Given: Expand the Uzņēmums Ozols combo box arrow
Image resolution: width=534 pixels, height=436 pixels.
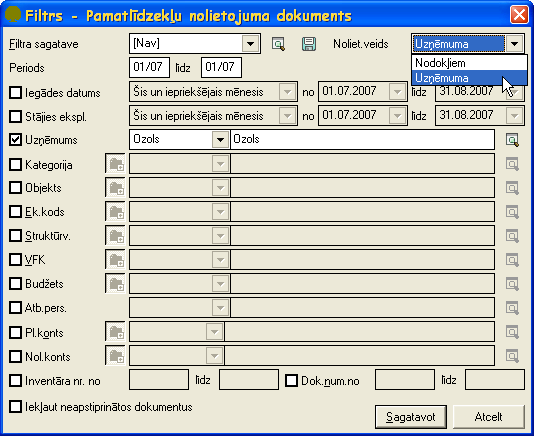Looking at the screenshot, I should (220, 139).
